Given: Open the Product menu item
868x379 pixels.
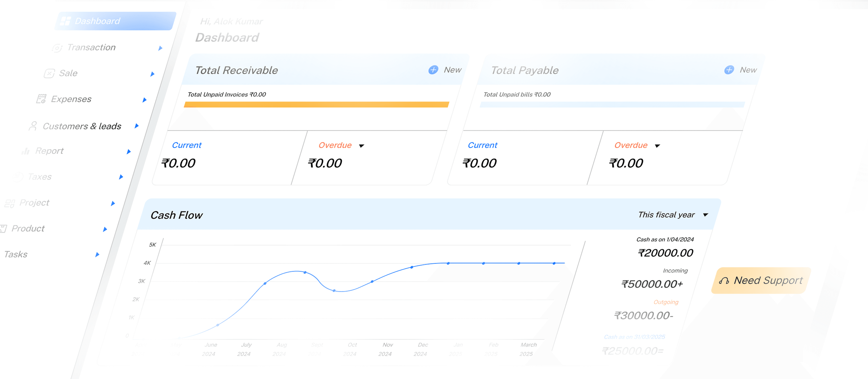Looking at the screenshot, I should point(28,229).
